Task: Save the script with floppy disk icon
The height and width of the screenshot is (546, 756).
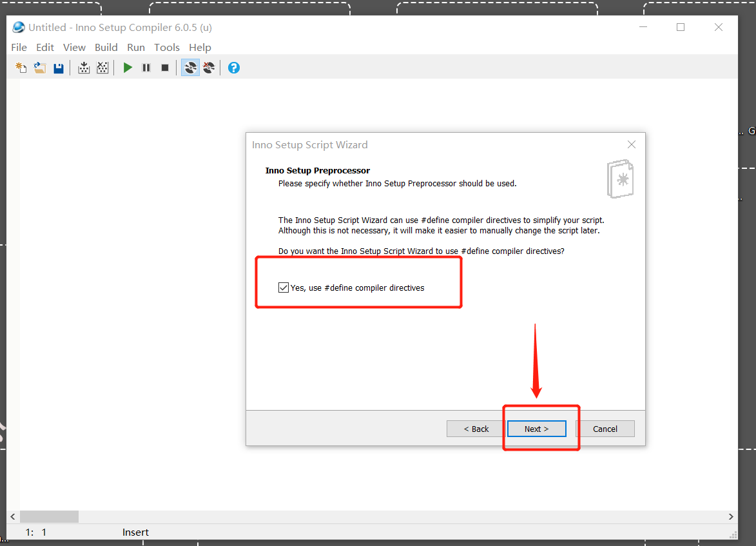Action: 59,68
